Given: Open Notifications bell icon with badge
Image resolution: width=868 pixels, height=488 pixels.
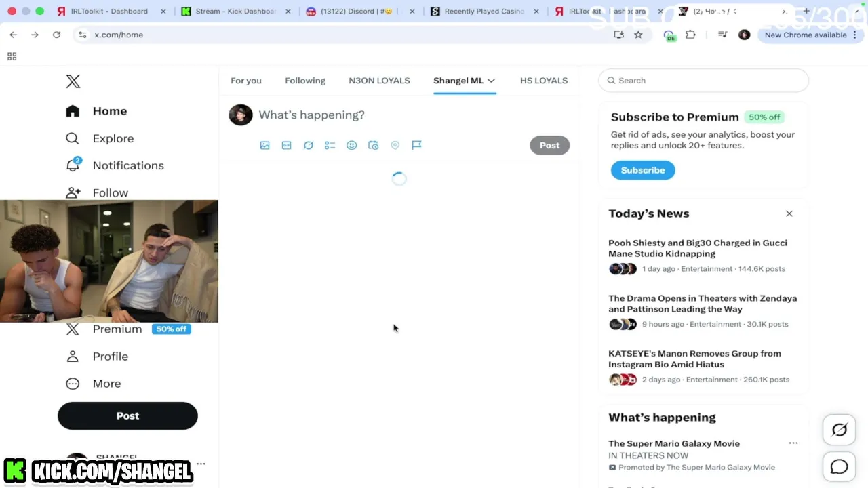Looking at the screenshot, I should [73, 165].
